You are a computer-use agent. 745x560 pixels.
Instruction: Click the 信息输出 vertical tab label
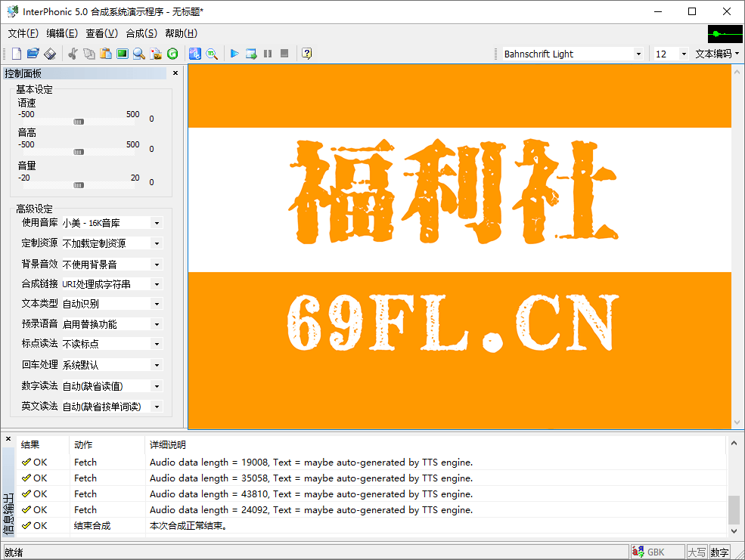tap(8, 515)
